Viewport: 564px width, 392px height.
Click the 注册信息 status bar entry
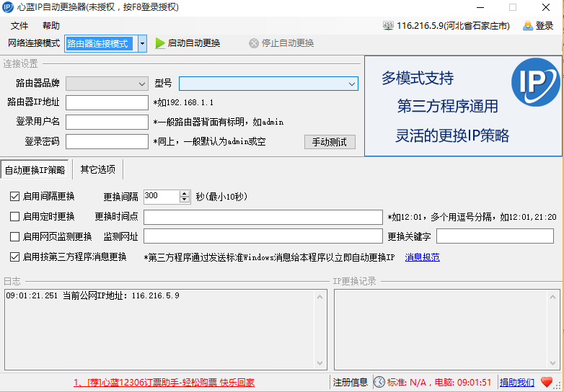click(350, 383)
